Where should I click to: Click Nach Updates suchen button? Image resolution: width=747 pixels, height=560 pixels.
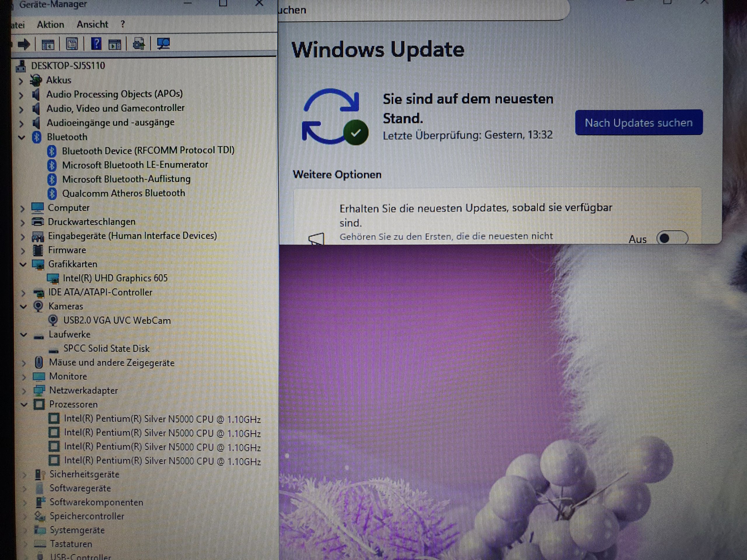(x=638, y=123)
